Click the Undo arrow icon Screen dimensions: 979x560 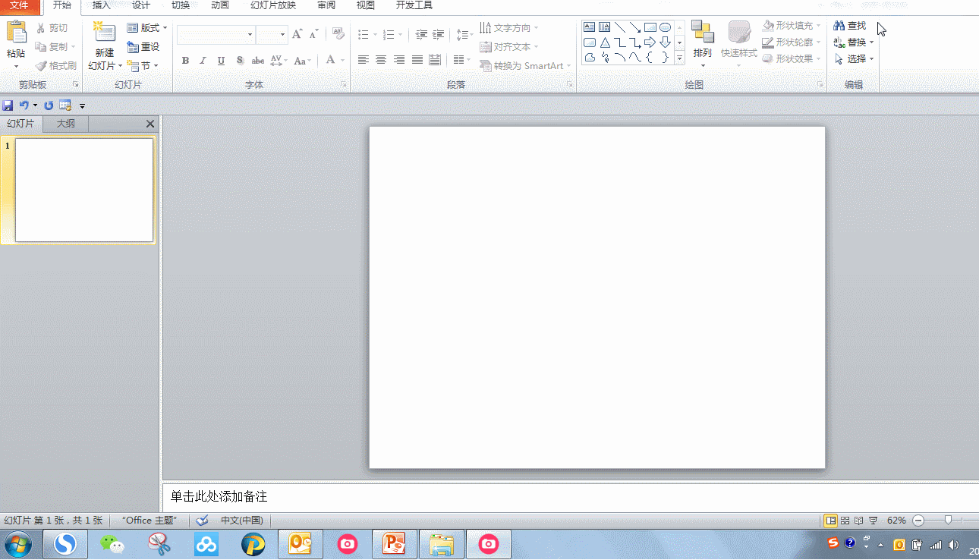[24, 105]
